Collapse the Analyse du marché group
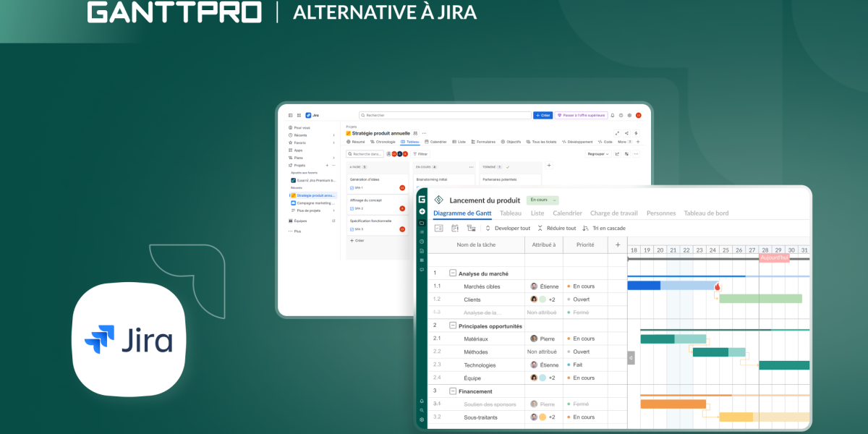The height and width of the screenshot is (434, 868). [x=453, y=273]
